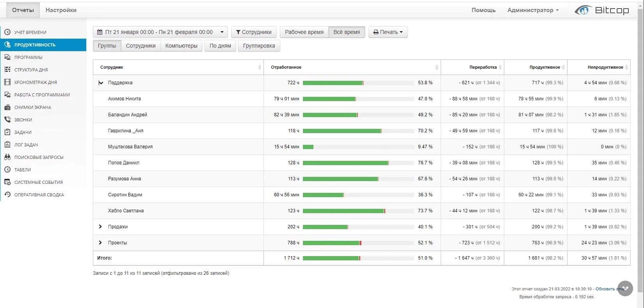This screenshot has width=644, height=308.
Task: Select employee Муштакова Валерия
Action: 130,147
